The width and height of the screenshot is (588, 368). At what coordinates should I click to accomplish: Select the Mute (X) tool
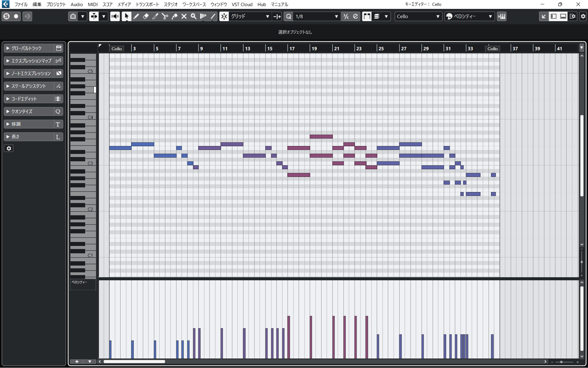184,17
